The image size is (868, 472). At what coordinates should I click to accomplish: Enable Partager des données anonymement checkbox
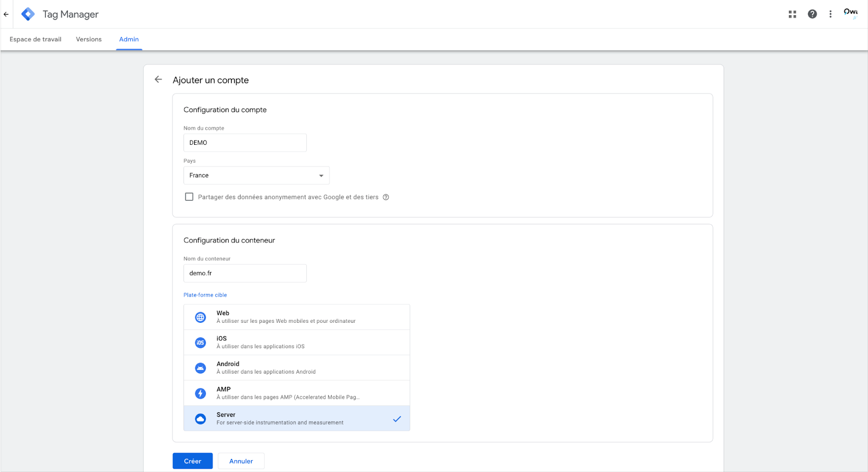(189, 197)
